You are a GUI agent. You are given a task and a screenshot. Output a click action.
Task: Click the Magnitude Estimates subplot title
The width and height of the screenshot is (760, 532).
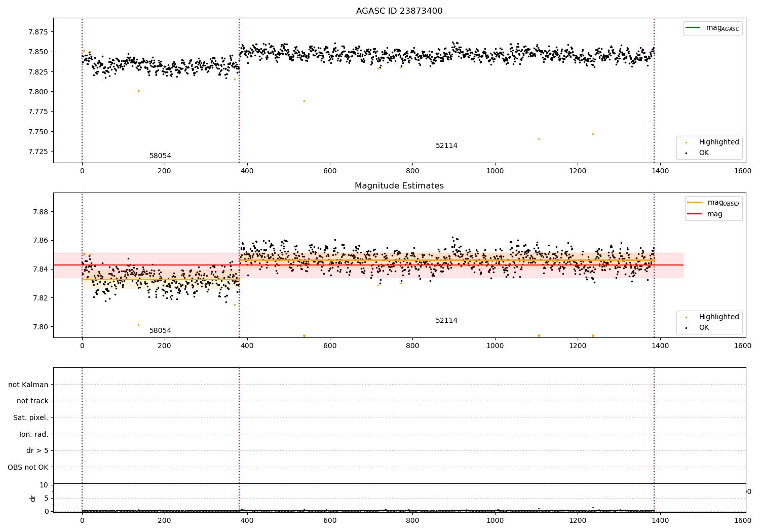(399, 186)
